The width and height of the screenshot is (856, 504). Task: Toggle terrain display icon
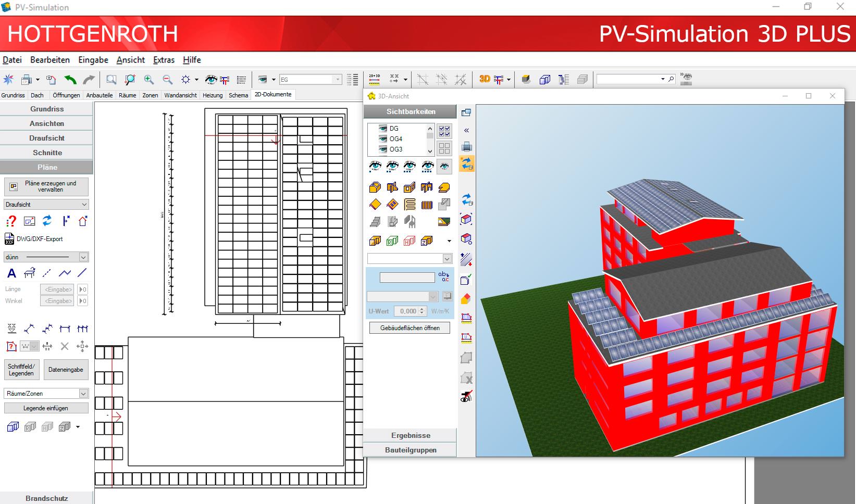[x=444, y=222]
